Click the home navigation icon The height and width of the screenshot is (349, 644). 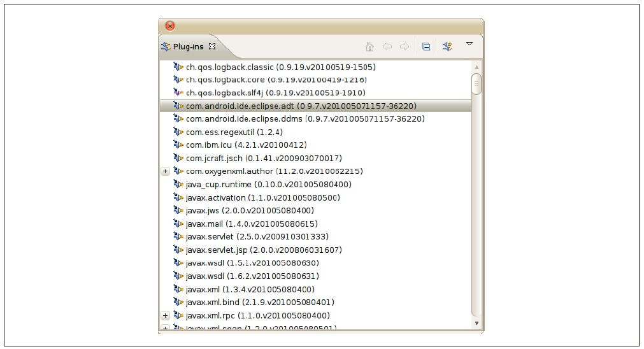[369, 46]
